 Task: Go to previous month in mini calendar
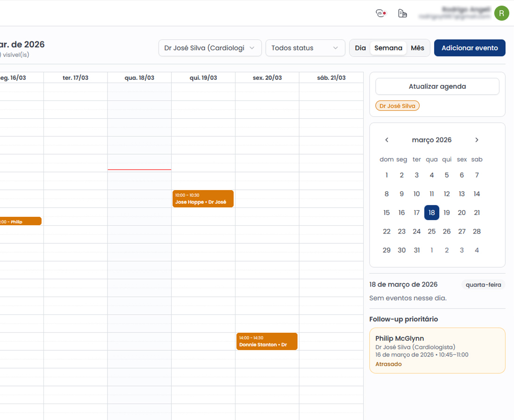(387, 140)
